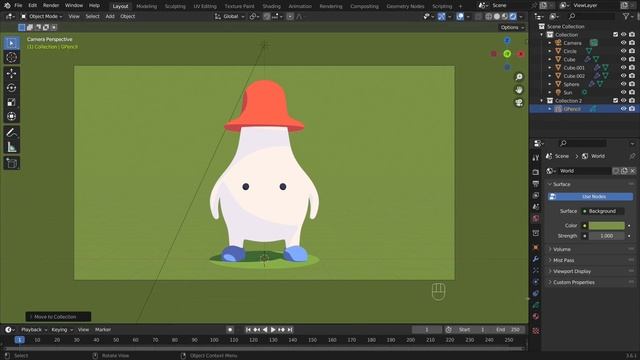Open the Material properties tab
The width and height of the screenshot is (640, 360).
(536, 316)
